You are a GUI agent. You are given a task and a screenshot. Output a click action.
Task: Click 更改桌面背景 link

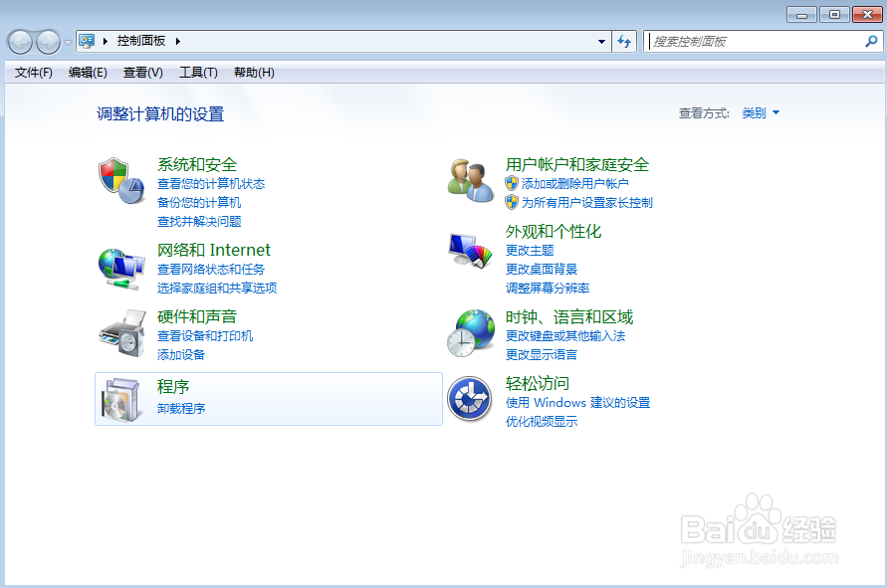pos(542,269)
